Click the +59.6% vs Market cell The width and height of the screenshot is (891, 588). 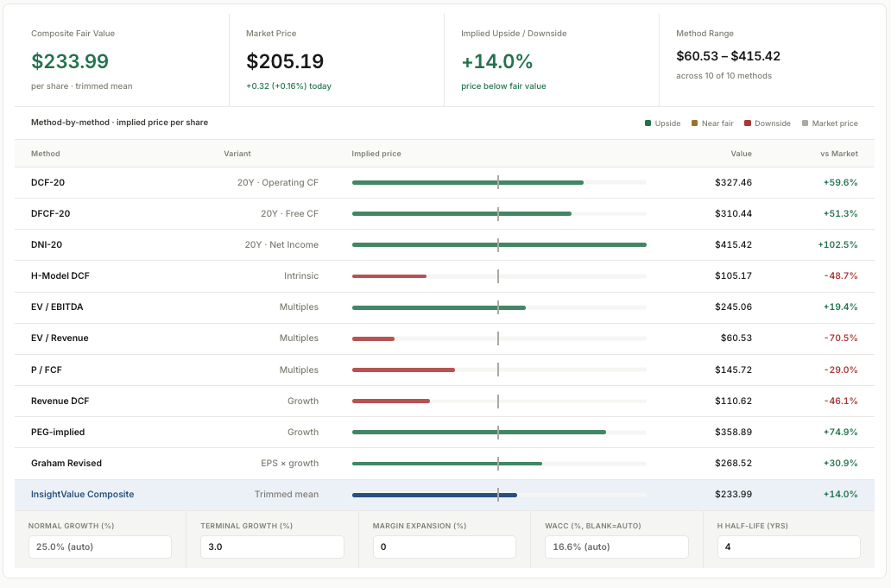840,182
